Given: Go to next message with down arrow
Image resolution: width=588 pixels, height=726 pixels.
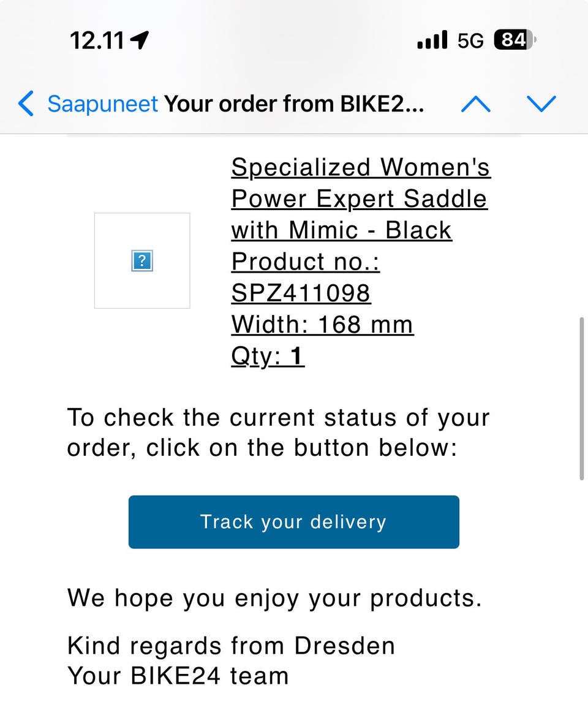Looking at the screenshot, I should click(541, 104).
